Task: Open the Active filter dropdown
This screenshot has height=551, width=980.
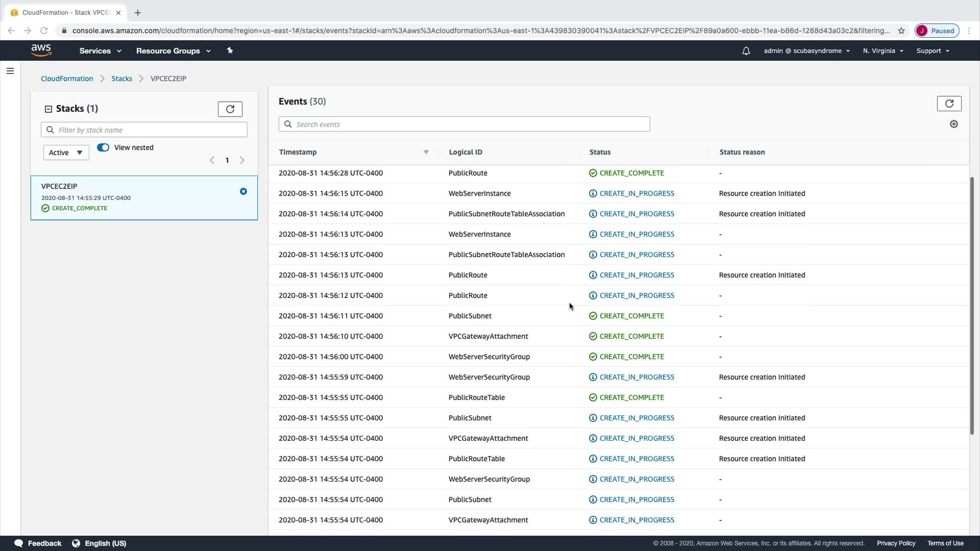Action: pyautogui.click(x=66, y=153)
